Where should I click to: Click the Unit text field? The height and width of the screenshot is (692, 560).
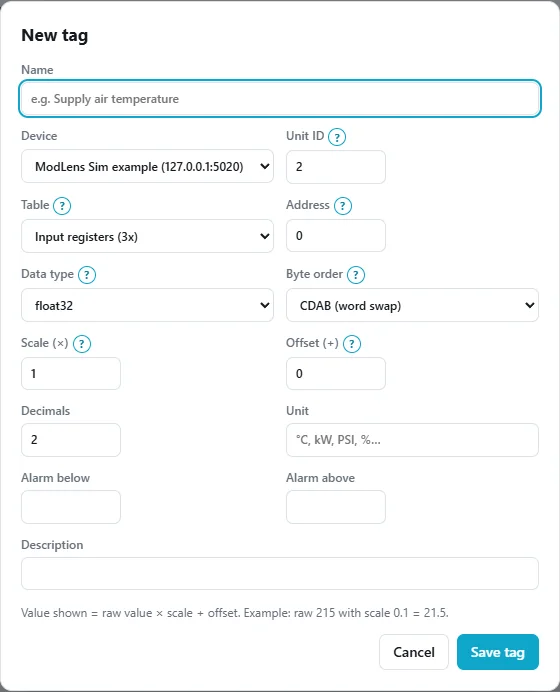pyautogui.click(x=412, y=440)
